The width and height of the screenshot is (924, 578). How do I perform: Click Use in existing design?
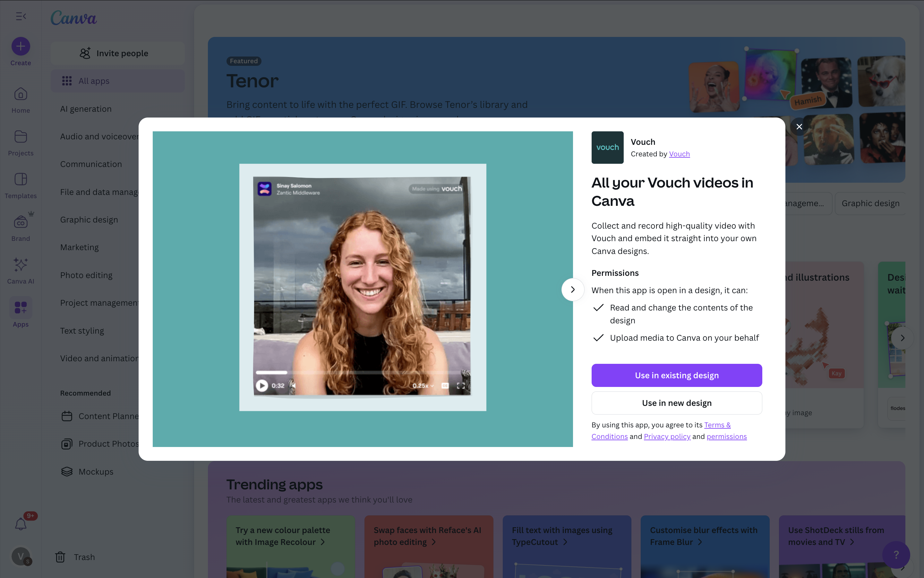coord(677,375)
